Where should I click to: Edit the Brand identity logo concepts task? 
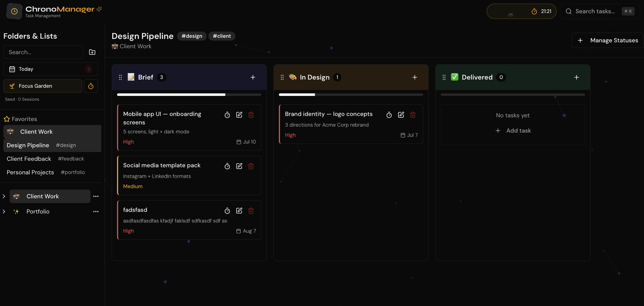(401, 115)
